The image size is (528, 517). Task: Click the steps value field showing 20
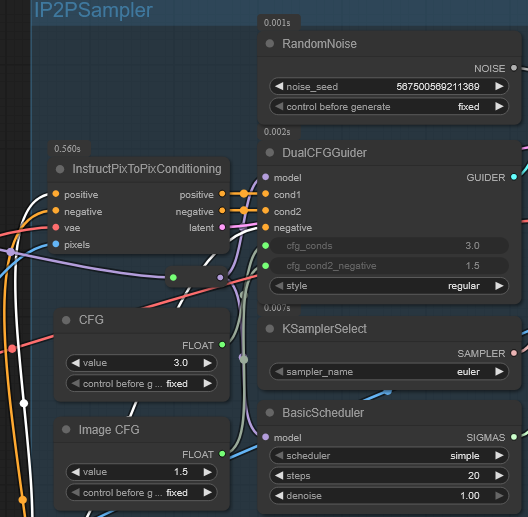(389, 476)
